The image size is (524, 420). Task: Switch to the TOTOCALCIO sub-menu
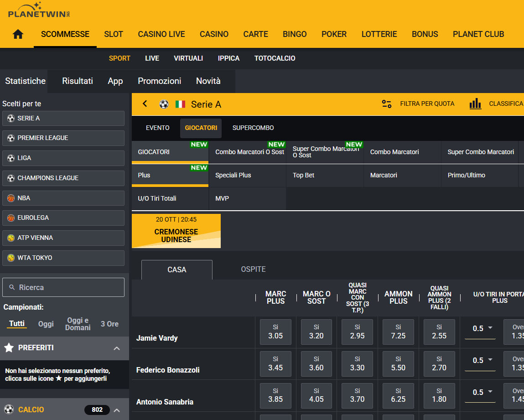[x=275, y=58]
